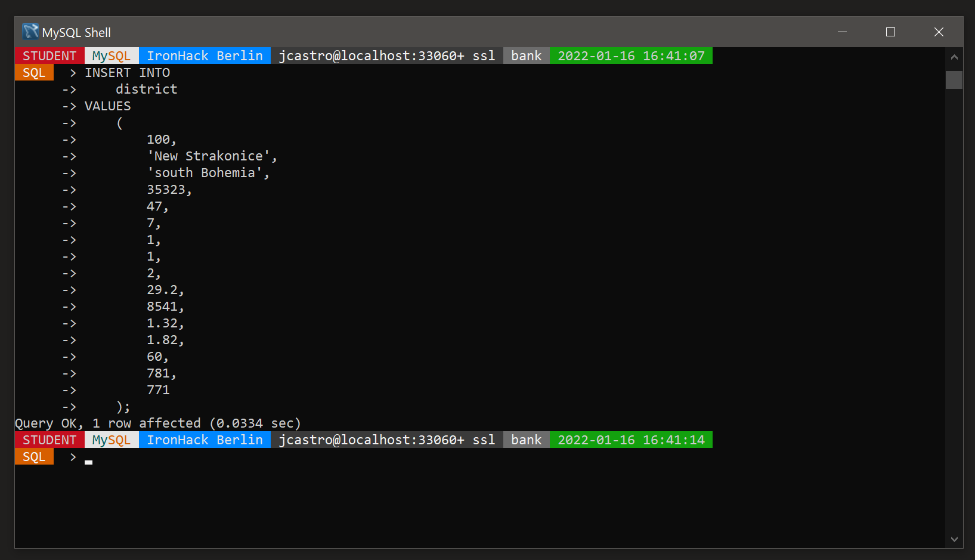Select the IronHack Berlin label on the lower bar

(x=205, y=440)
